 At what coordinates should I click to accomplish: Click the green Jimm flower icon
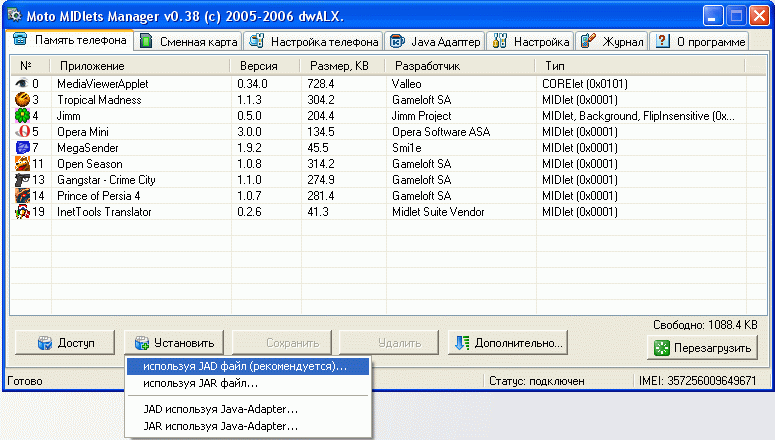click(22, 116)
